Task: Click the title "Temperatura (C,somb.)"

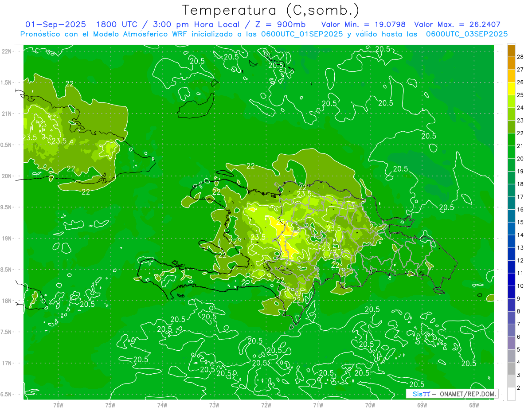Action: pos(270,10)
